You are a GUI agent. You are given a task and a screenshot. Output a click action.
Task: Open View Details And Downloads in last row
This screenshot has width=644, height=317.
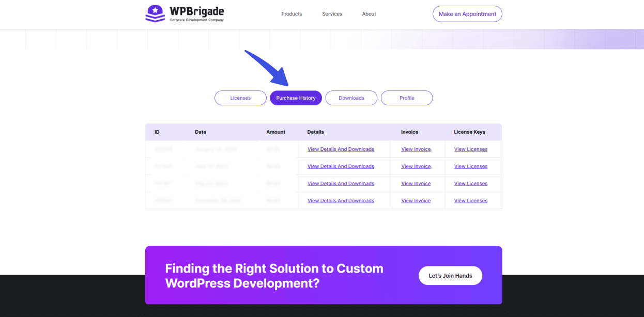click(x=341, y=201)
